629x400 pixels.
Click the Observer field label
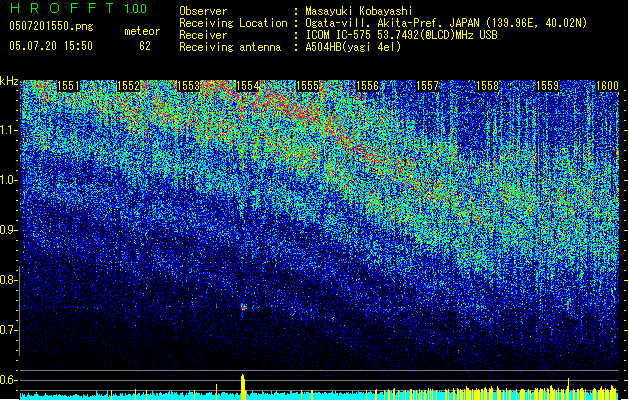(x=203, y=11)
